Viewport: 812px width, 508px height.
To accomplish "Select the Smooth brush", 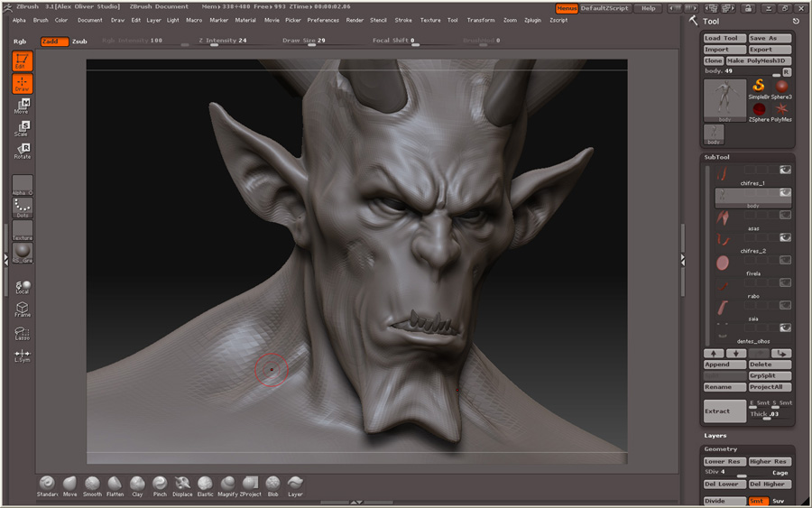I will coord(92,486).
